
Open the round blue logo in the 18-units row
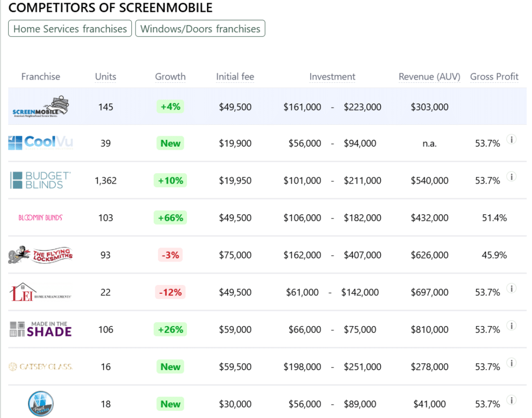[x=41, y=404]
